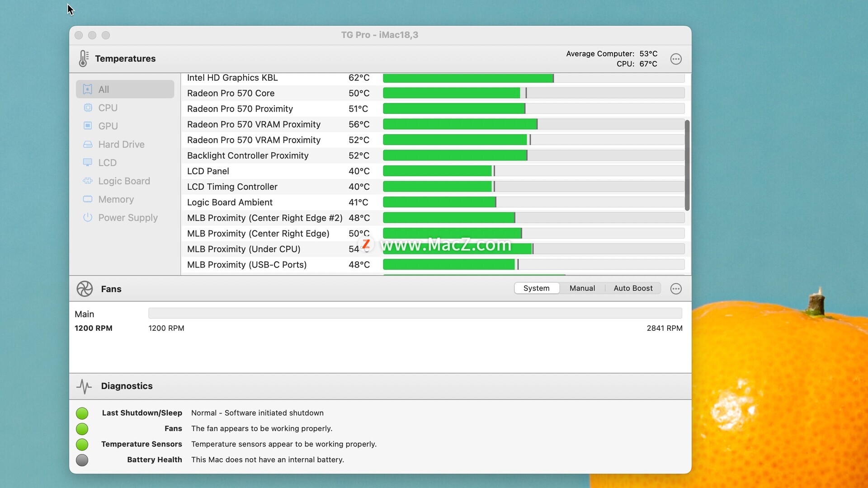Click green status indicator for Temperature Sensors
This screenshot has width=868, height=488.
point(82,445)
